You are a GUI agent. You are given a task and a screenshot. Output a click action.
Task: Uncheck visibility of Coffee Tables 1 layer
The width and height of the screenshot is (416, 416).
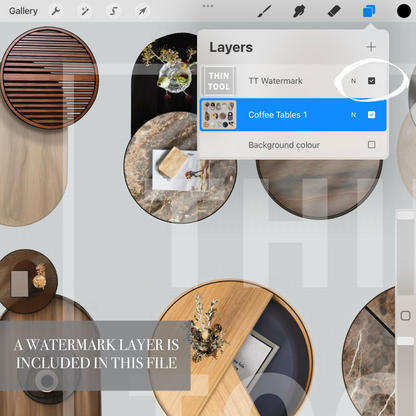[x=371, y=115]
